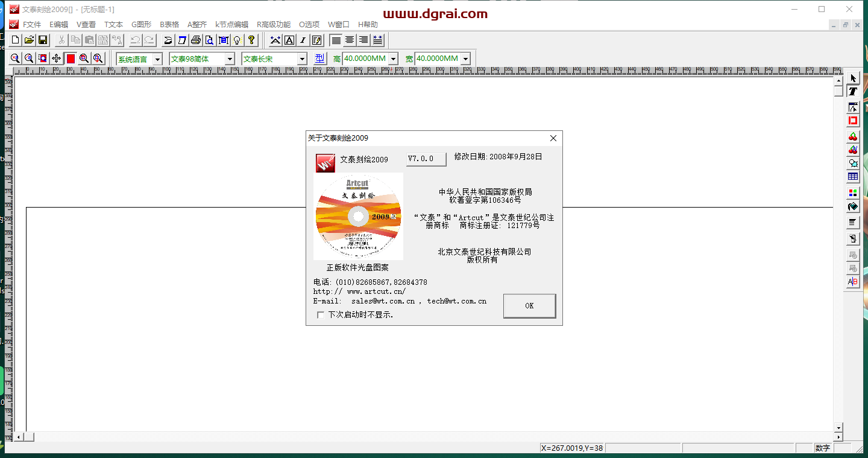
Task: Click the light bulb tip icon
Action: [237, 40]
